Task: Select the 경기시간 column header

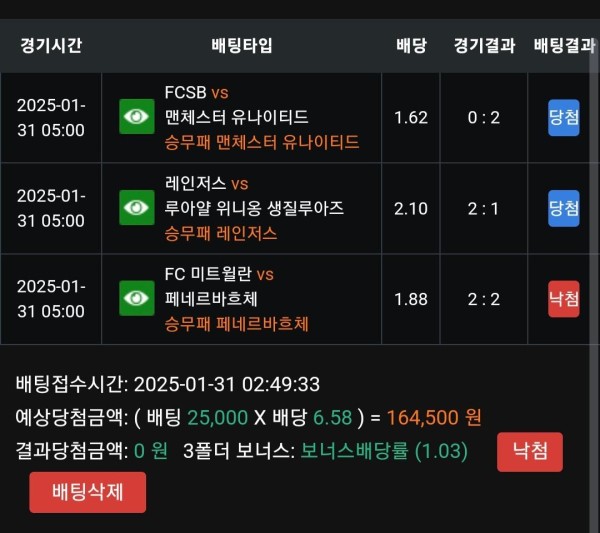Action: (51, 45)
